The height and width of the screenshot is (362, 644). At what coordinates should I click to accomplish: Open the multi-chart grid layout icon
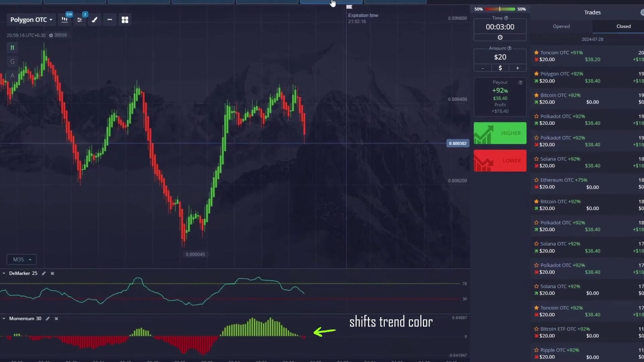(x=125, y=20)
